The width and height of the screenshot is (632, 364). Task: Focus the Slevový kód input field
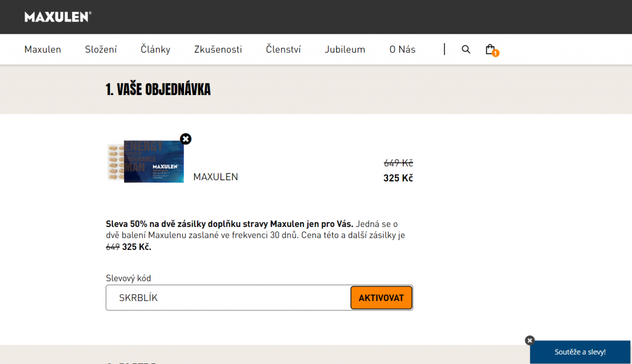click(228, 298)
